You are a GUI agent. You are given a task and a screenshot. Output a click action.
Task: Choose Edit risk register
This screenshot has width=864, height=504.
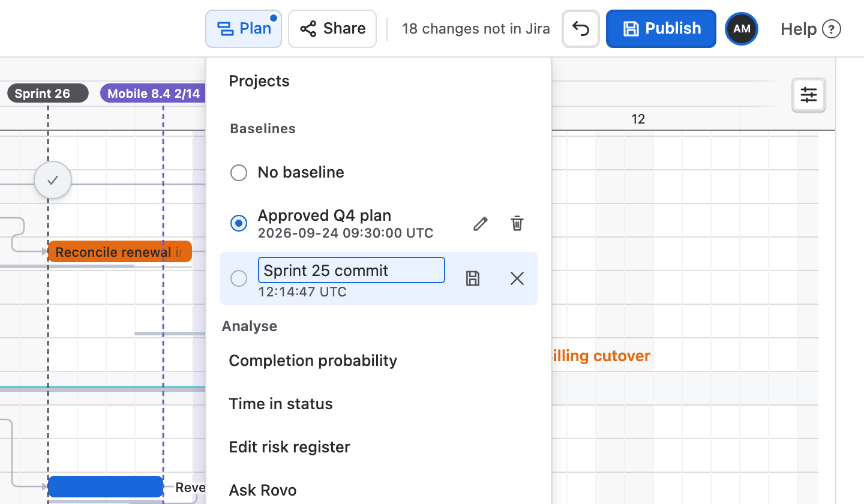[290, 447]
